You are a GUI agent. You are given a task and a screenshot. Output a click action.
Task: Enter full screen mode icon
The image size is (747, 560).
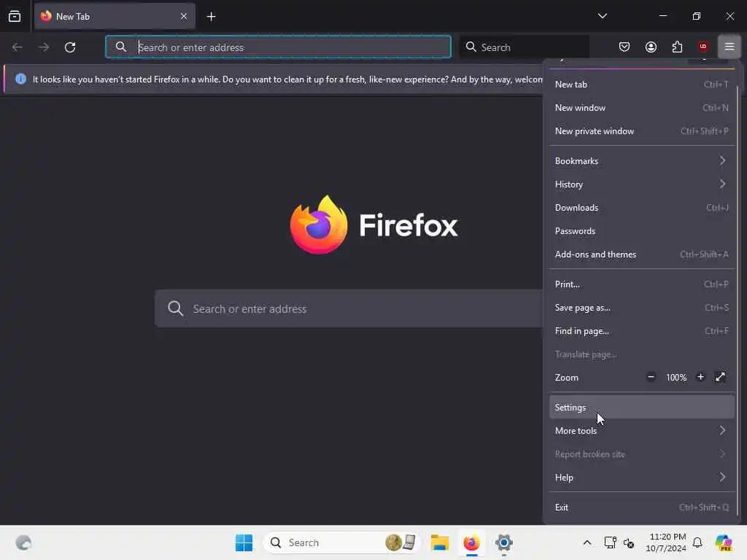[720, 377]
